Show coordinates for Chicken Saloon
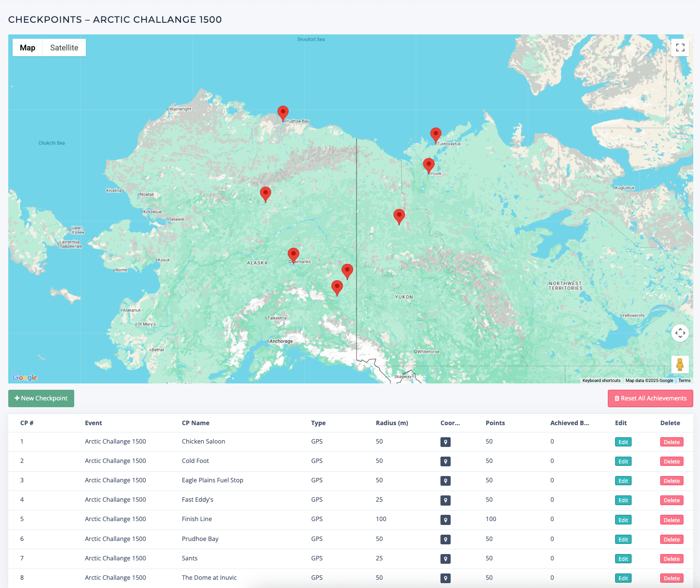The height and width of the screenshot is (588, 700). [x=445, y=442]
